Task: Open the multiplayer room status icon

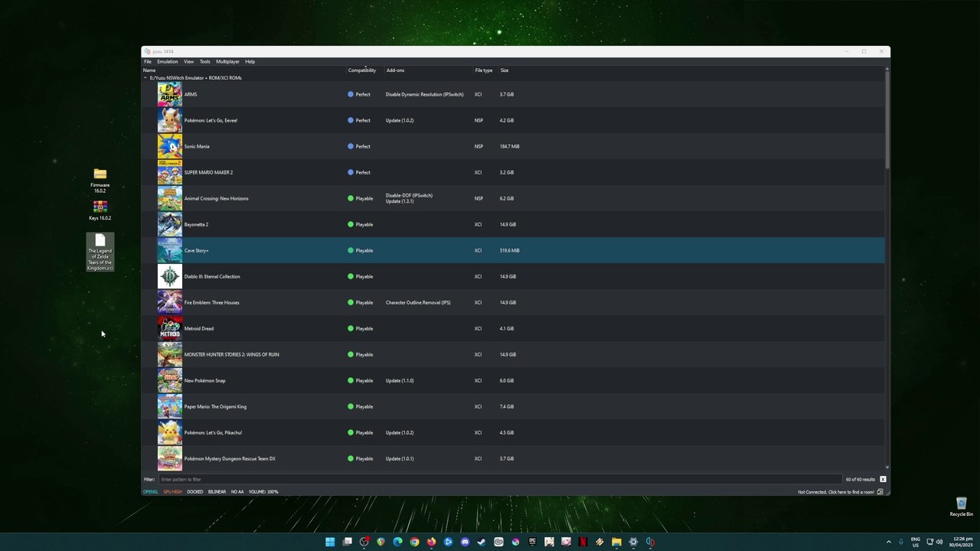Action: [x=880, y=492]
